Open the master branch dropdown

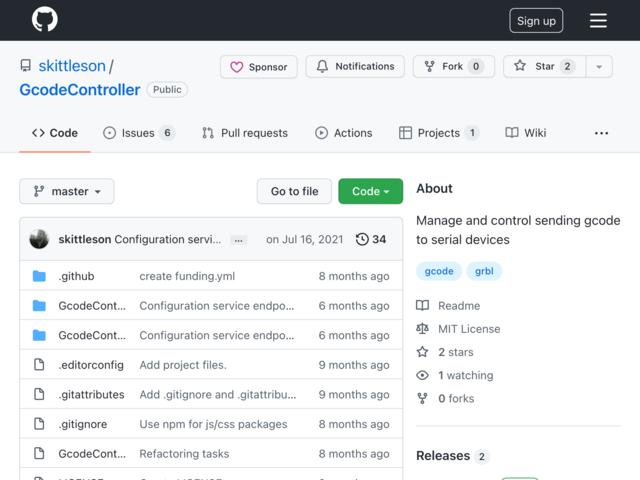point(67,191)
